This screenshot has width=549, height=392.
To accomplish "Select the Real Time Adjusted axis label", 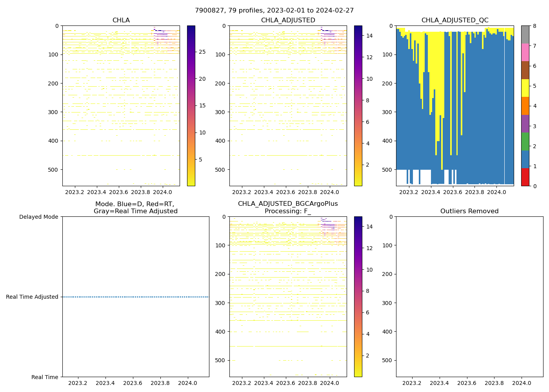I will [x=32, y=297].
